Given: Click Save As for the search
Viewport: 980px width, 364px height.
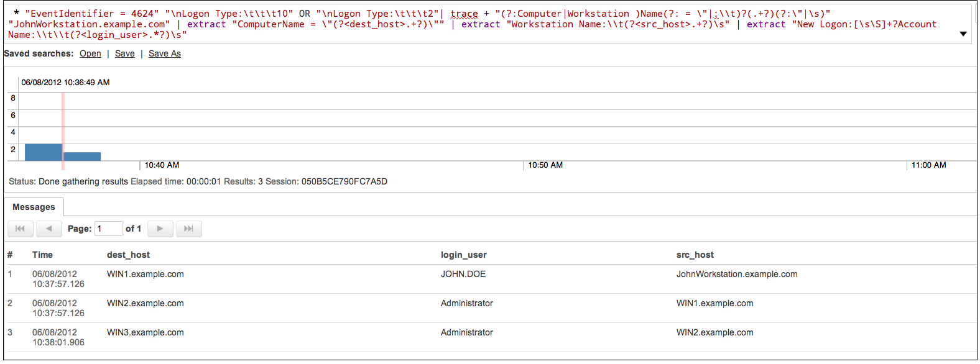Looking at the screenshot, I should (x=164, y=54).
